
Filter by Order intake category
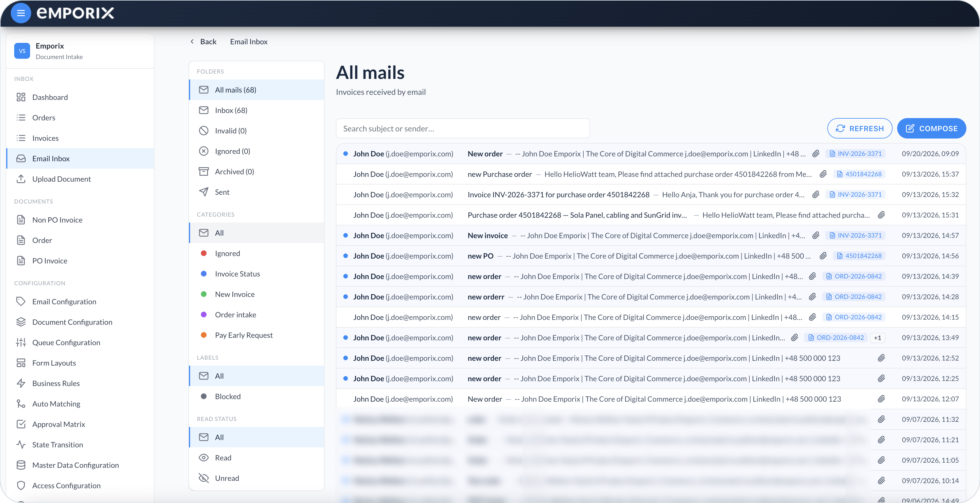click(256, 315)
